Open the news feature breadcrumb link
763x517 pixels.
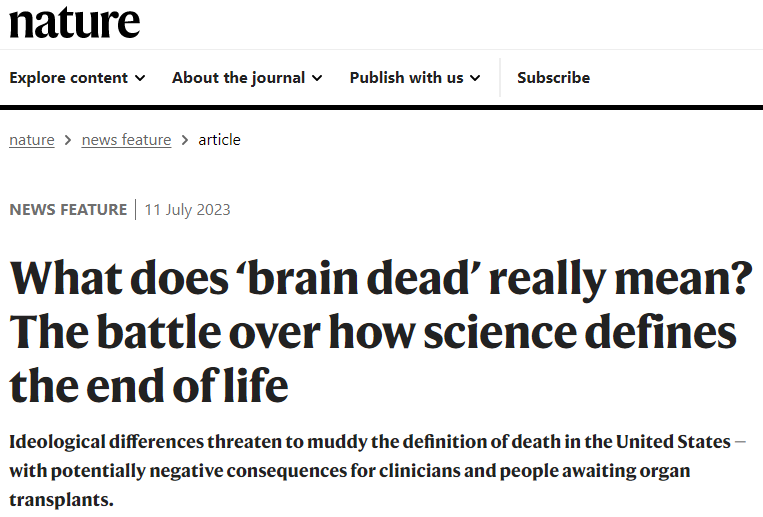coord(126,140)
